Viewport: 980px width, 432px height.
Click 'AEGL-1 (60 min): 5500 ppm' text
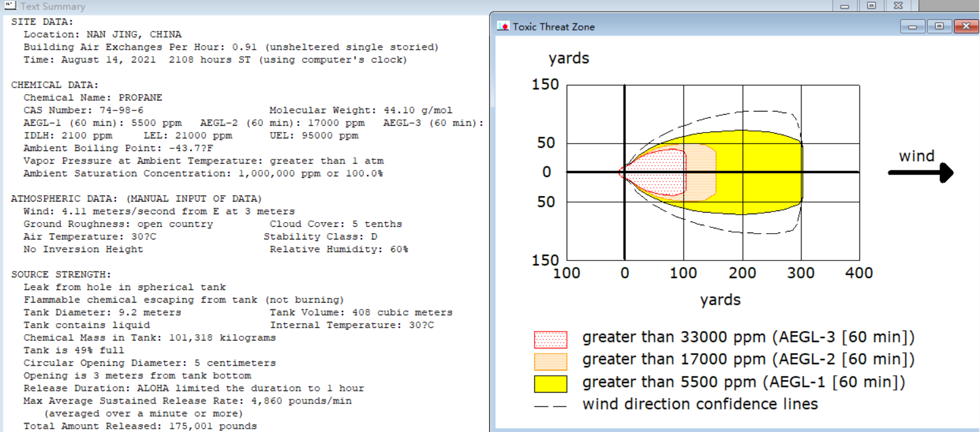(x=103, y=123)
